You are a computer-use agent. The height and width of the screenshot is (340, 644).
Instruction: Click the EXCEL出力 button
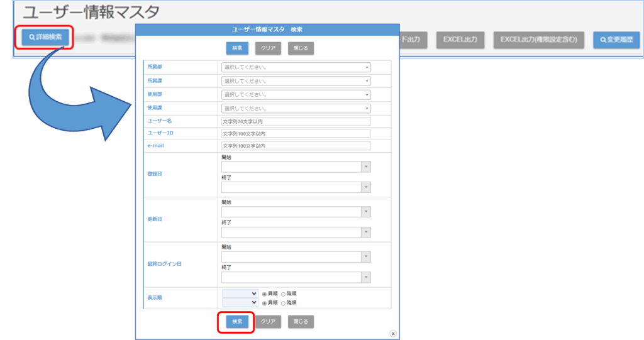(460, 40)
